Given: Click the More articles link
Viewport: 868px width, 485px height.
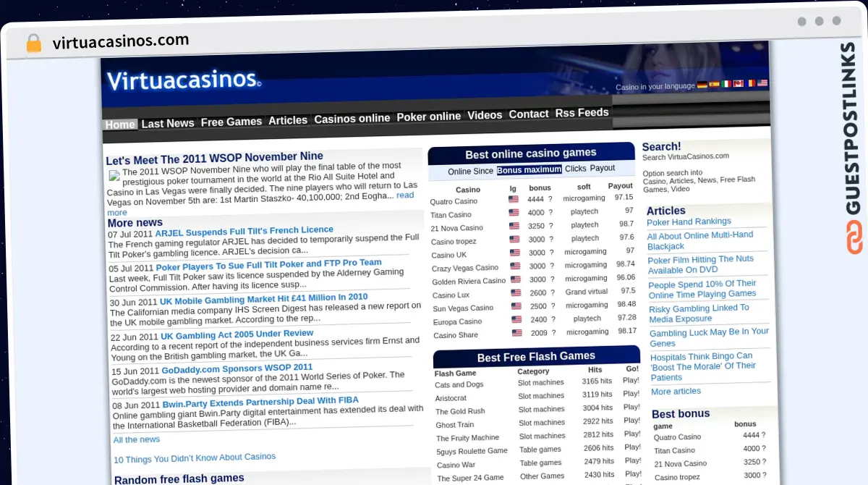Looking at the screenshot, I should coord(676,392).
